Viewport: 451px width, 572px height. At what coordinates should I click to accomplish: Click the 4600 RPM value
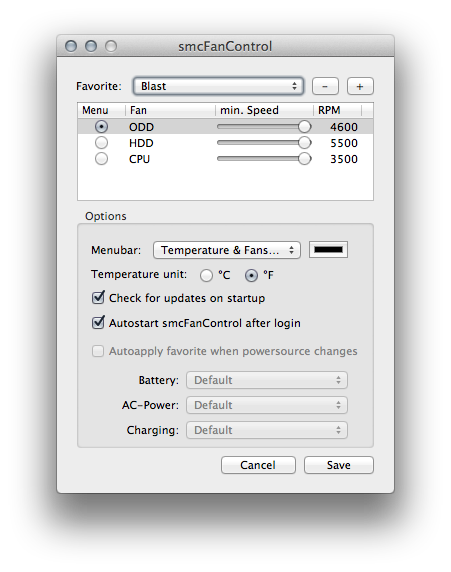(x=344, y=127)
